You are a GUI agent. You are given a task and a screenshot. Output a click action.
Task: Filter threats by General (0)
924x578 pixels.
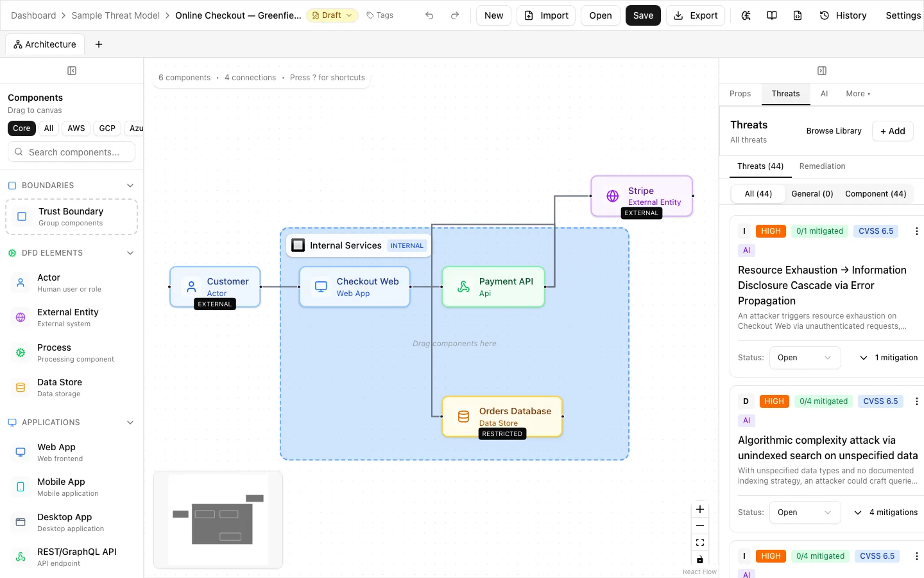pos(812,194)
